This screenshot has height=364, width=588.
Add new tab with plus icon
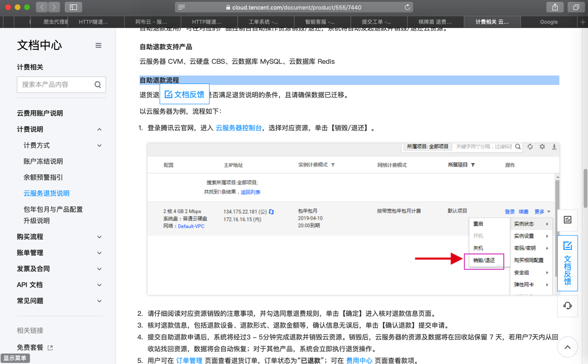pyautogui.click(x=583, y=22)
